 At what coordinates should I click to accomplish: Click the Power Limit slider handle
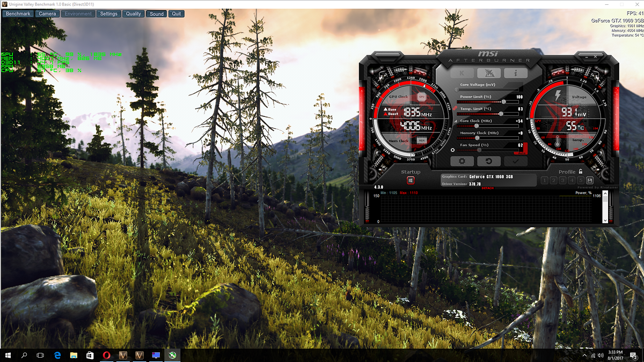(504, 102)
